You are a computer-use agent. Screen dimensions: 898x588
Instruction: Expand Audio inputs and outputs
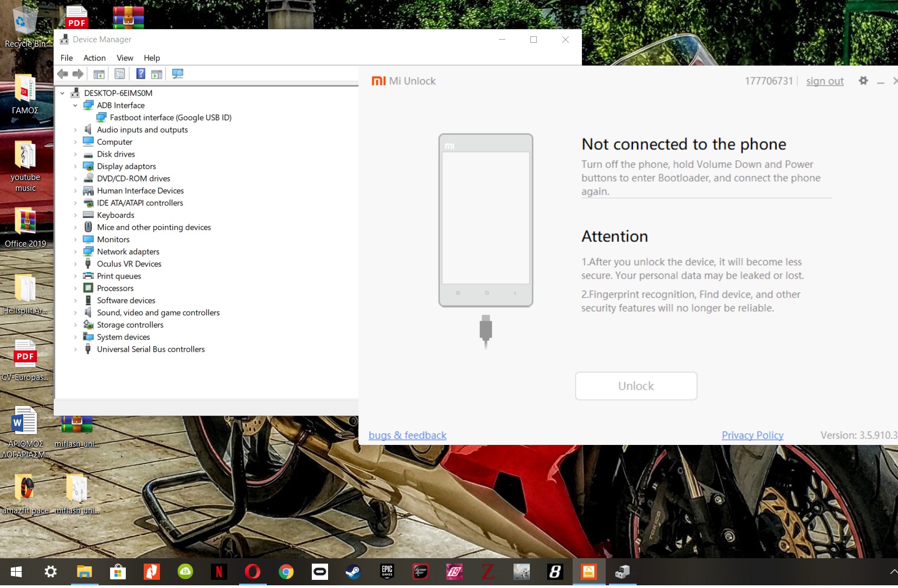(75, 130)
